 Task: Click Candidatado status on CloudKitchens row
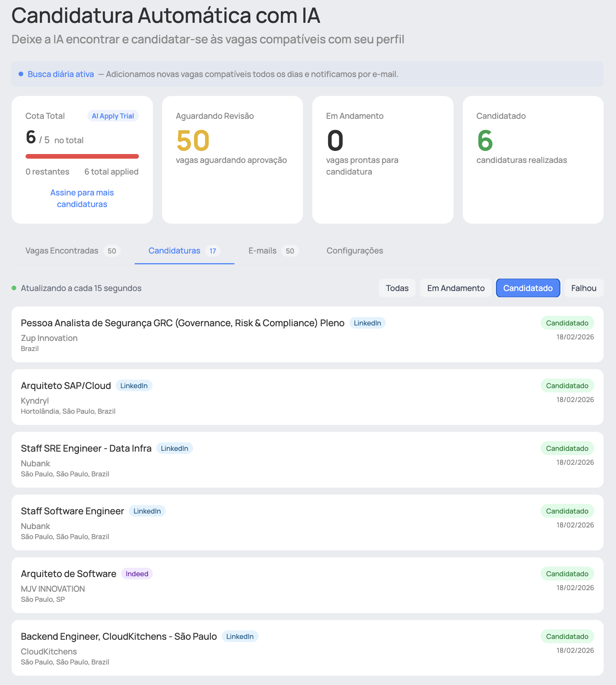tap(567, 636)
